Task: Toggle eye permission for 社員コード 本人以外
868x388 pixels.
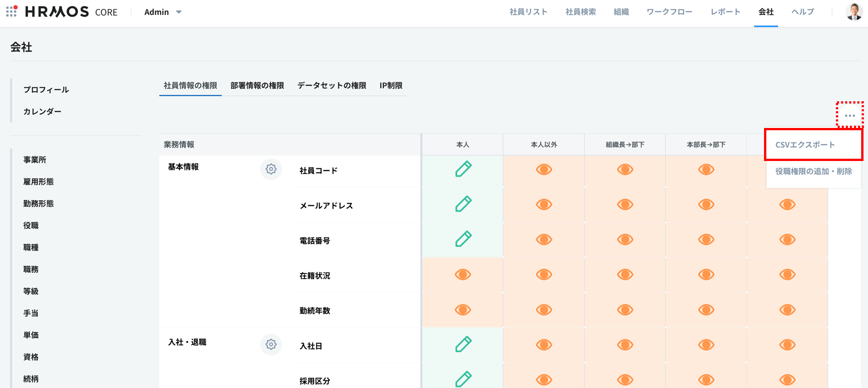Action: point(544,170)
